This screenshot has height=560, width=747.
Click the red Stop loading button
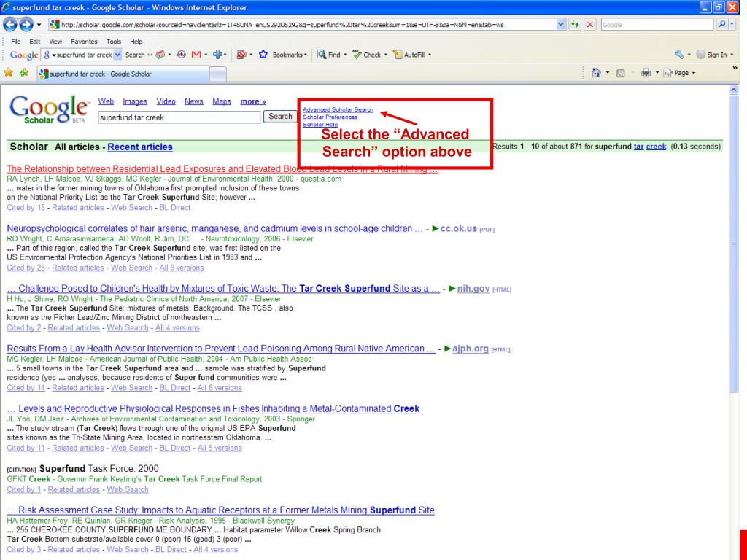(x=589, y=24)
